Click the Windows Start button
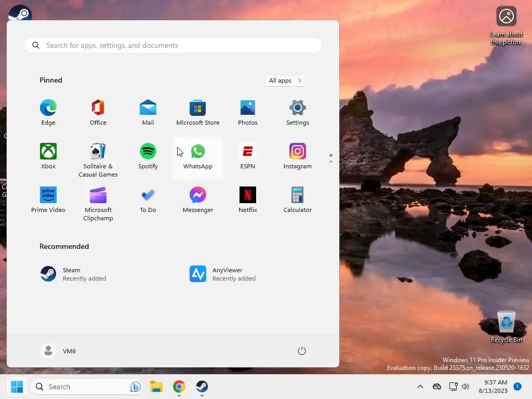532x399 pixels. 17,387
